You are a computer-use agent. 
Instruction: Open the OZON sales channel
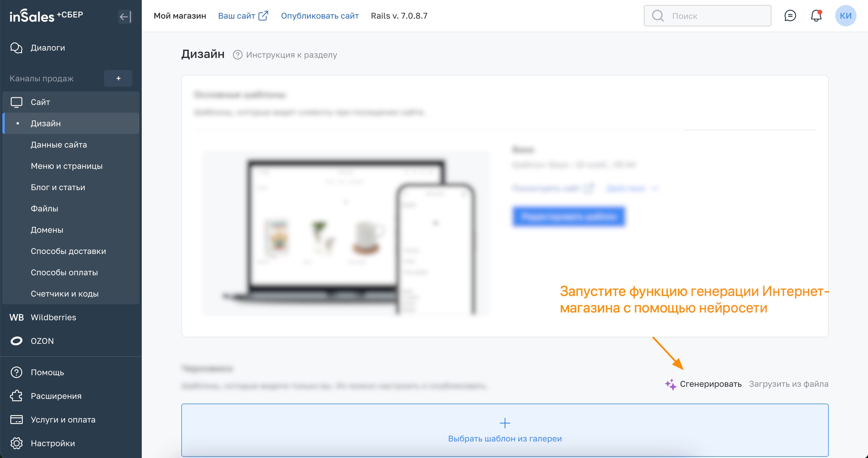42,341
